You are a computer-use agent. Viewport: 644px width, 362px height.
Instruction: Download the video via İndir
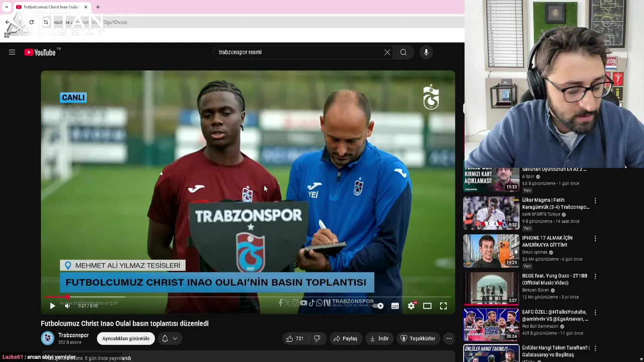(379, 339)
